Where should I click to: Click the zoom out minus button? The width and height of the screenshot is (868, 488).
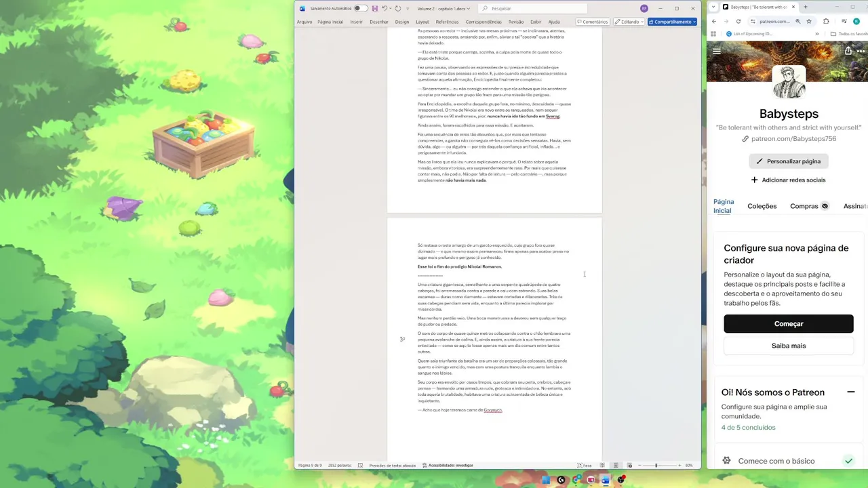(639, 466)
